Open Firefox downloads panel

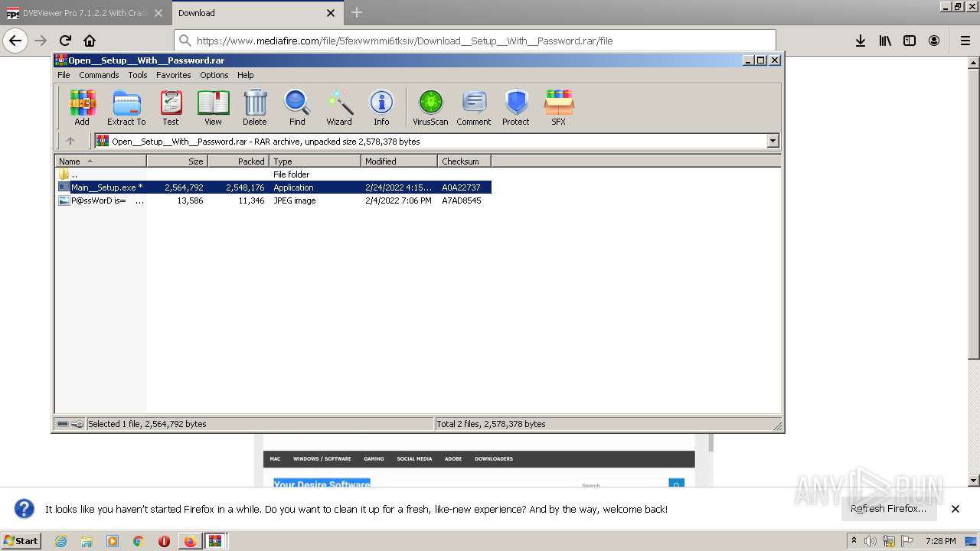[861, 41]
